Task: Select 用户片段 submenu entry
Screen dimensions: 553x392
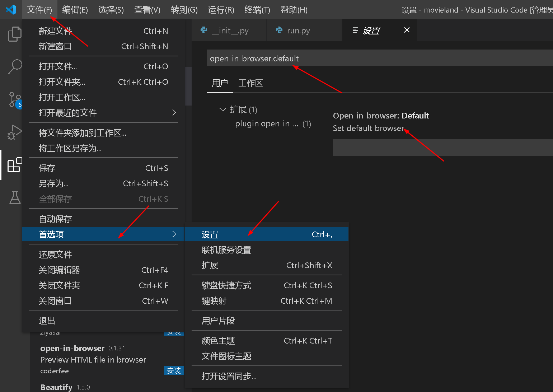Action: pos(267,321)
